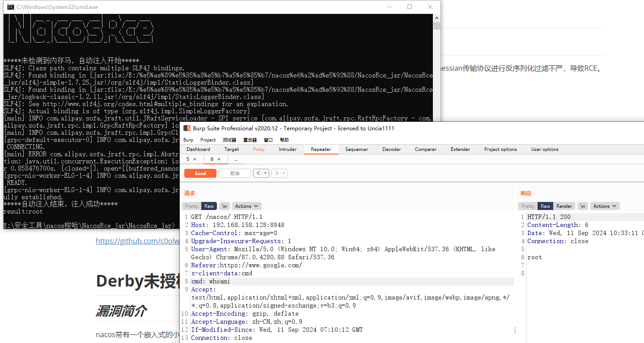Click the Burp Suite logo icon
Screen dimensions: 644x343
pos(187,129)
